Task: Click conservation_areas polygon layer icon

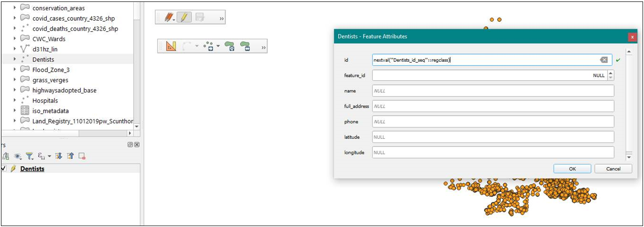Action: coord(25,8)
